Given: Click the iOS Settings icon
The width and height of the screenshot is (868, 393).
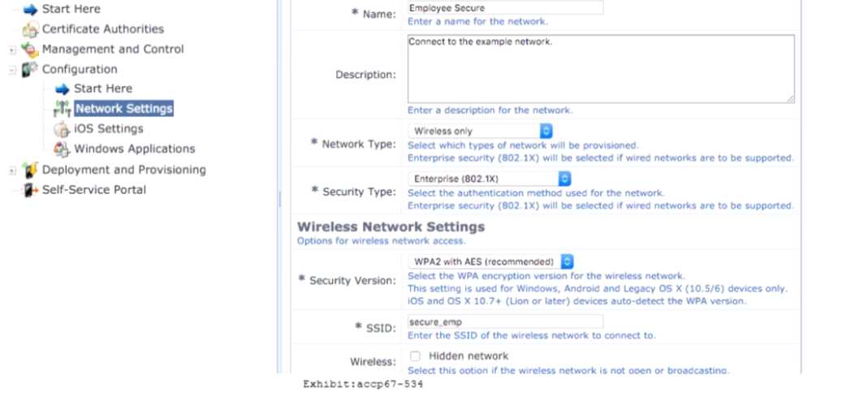Looking at the screenshot, I should pos(62,129).
